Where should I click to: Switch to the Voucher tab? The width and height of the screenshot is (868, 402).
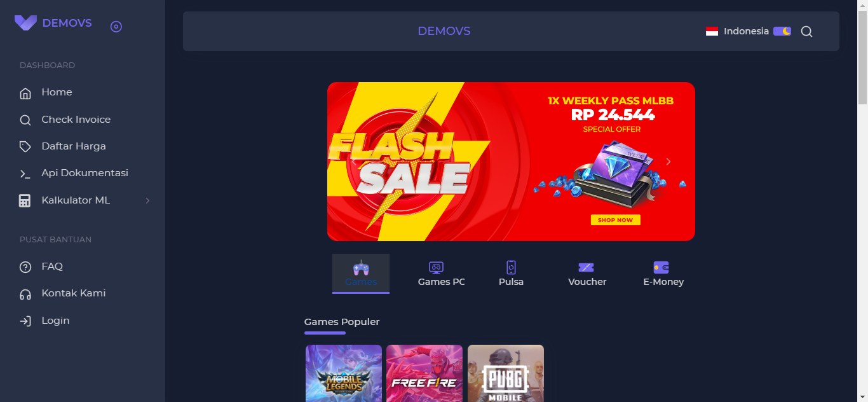pos(587,274)
